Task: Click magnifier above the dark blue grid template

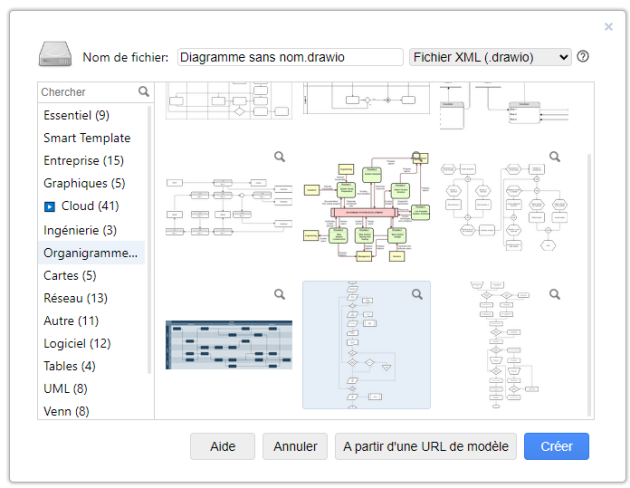Action: (x=280, y=294)
